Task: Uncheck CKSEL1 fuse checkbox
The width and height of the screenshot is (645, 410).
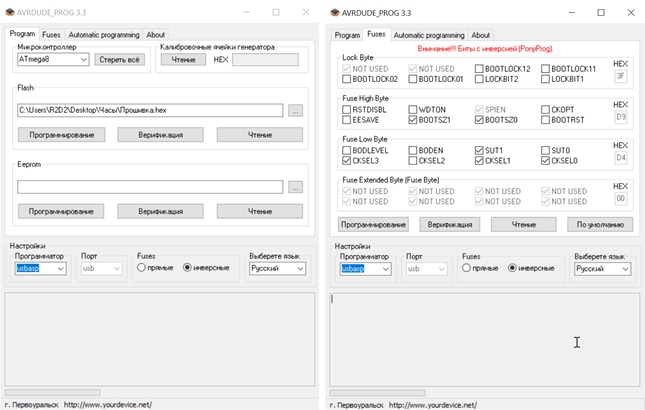Action: tap(479, 160)
